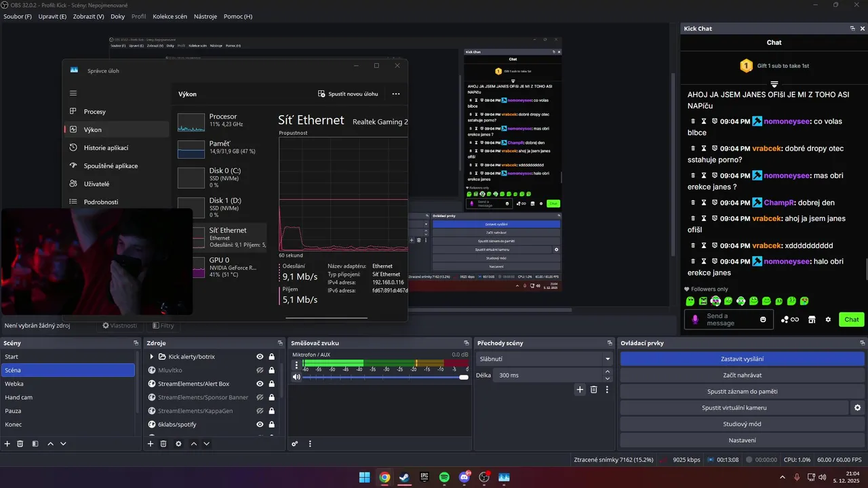
Task: Click Začít nahrávat button
Action: pyautogui.click(x=742, y=375)
